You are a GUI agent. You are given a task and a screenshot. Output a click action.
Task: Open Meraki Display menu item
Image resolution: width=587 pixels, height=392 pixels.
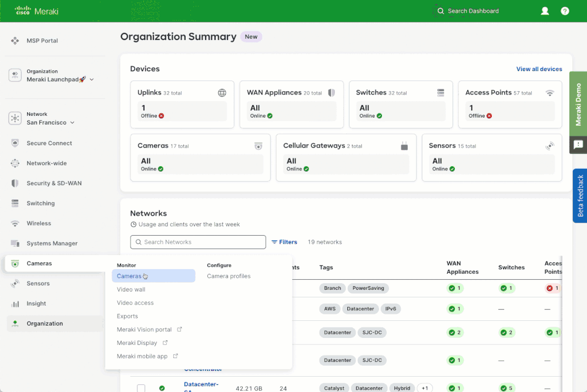click(137, 343)
